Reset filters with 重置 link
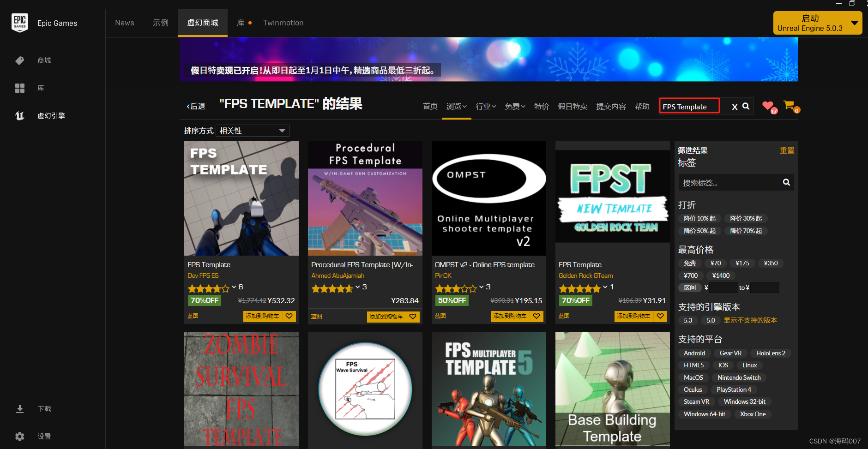Screen dimensions: 868x449 [787, 150]
